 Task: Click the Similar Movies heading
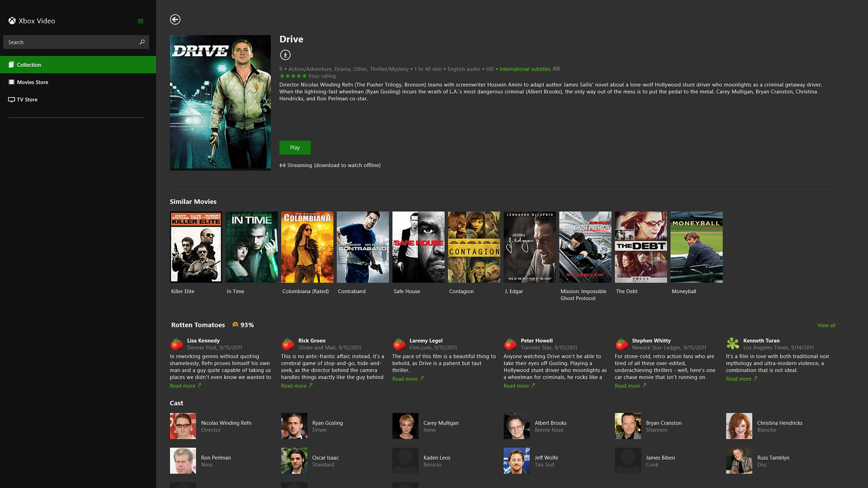click(x=193, y=202)
